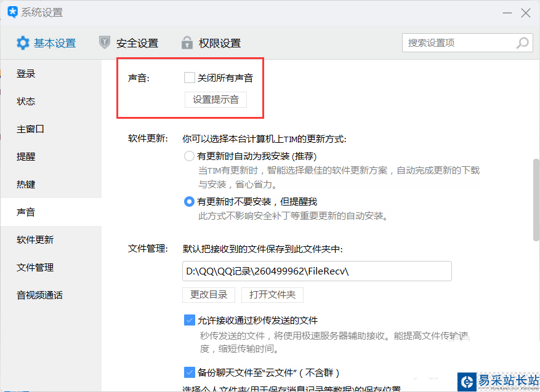Screen dimensions: 540x392
Task: Select 有更新时自动为我安装 radio option
Action: point(190,156)
